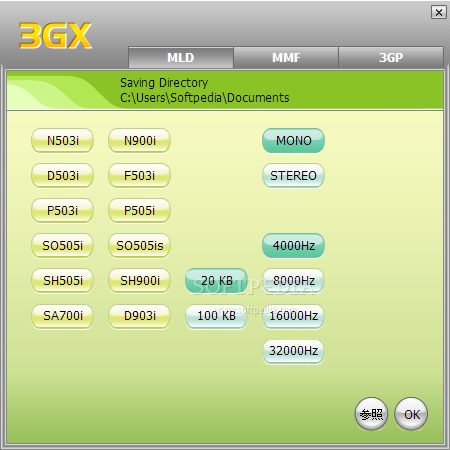Pick the P503i phone model
Image resolution: width=450 pixels, height=450 pixels.
(62, 210)
